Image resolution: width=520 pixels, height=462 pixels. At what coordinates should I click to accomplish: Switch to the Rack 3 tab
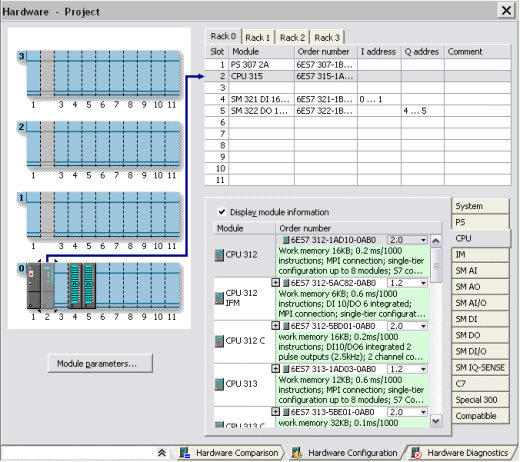coord(327,38)
